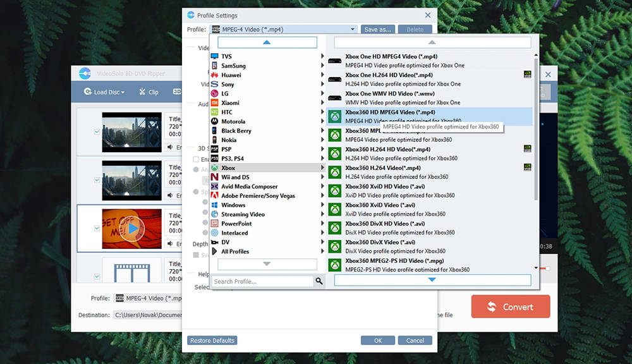Click the Samsung brand icon
Screen dimensions: 632x364
(x=214, y=66)
